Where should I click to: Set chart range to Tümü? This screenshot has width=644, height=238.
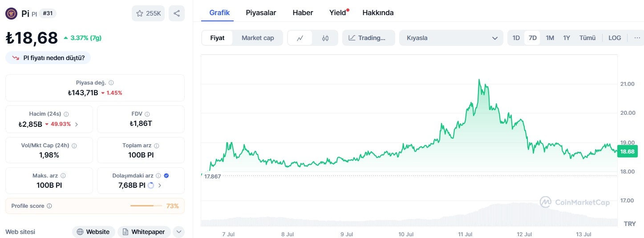click(587, 38)
